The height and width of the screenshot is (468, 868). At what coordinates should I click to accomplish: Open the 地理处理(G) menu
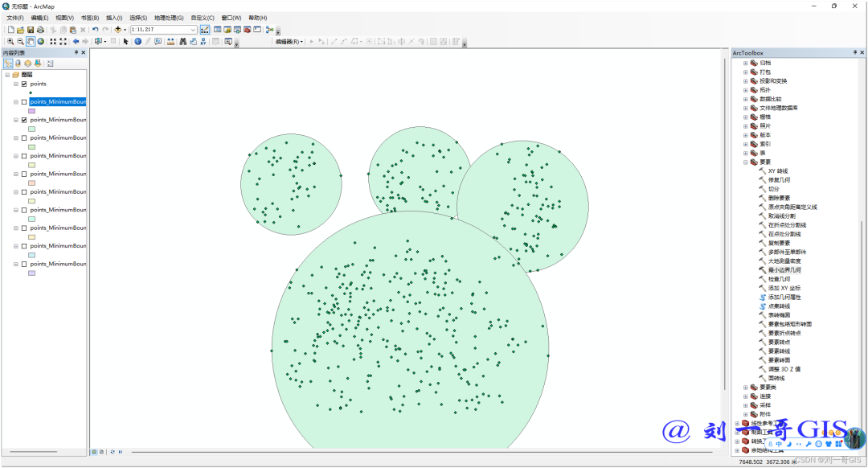coord(169,18)
